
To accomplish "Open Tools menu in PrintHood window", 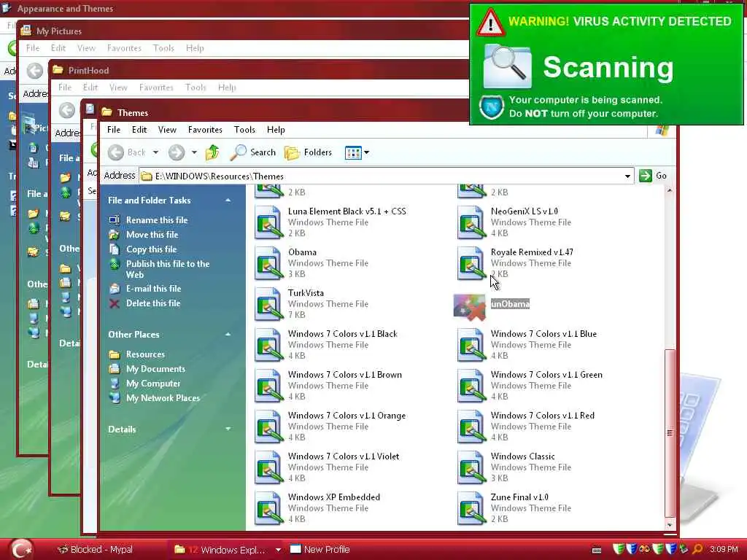I will pos(196,87).
